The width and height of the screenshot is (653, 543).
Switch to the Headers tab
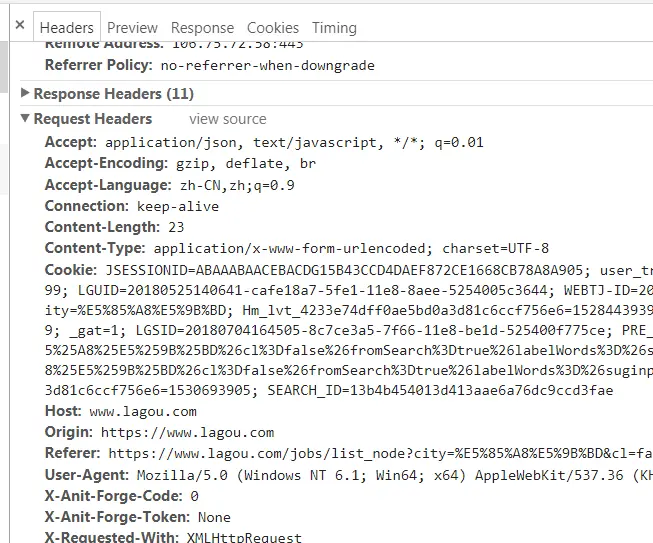click(x=67, y=27)
